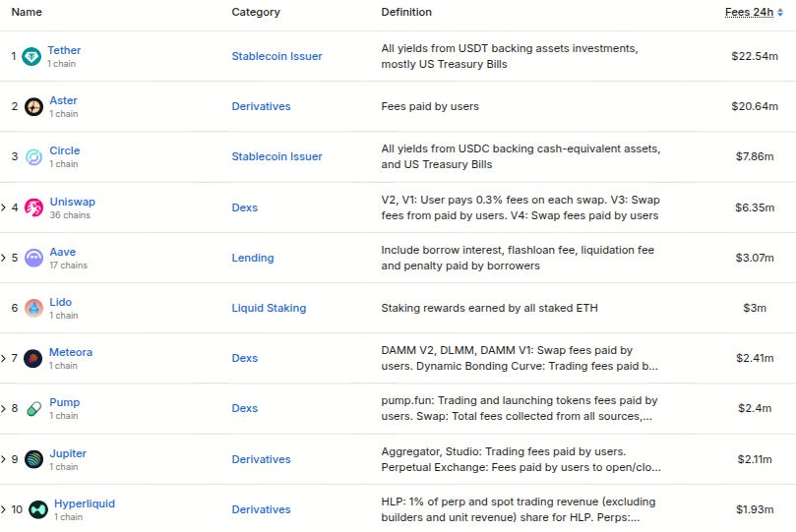Click the Definition column header
The height and width of the screenshot is (532, 796).
pyautogui.click(x=406, y=12)
